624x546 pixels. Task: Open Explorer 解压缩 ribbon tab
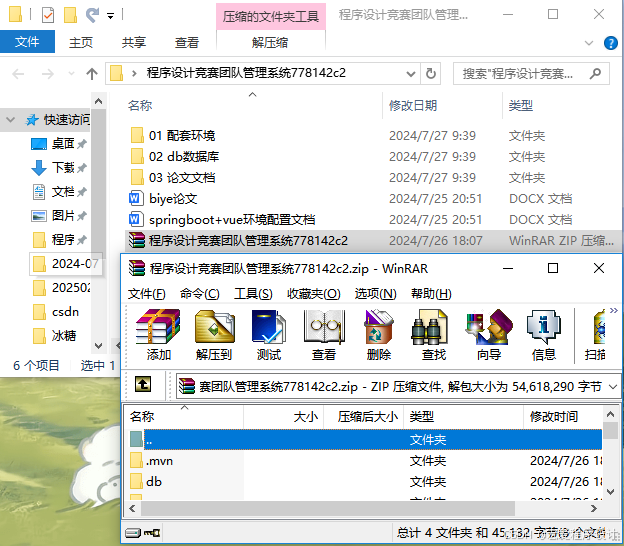(270, 42)
